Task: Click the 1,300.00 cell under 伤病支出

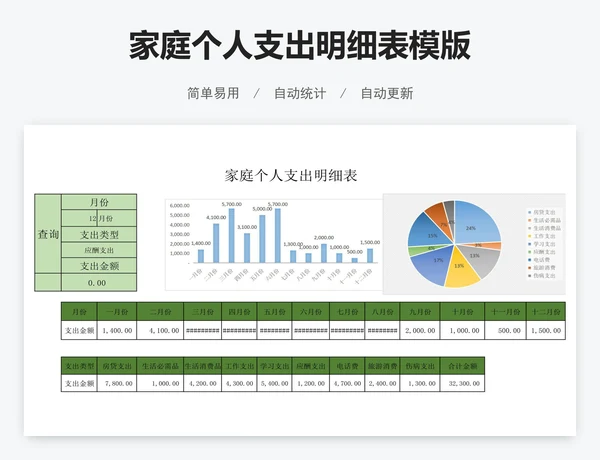Action: [x=420, y=383]
